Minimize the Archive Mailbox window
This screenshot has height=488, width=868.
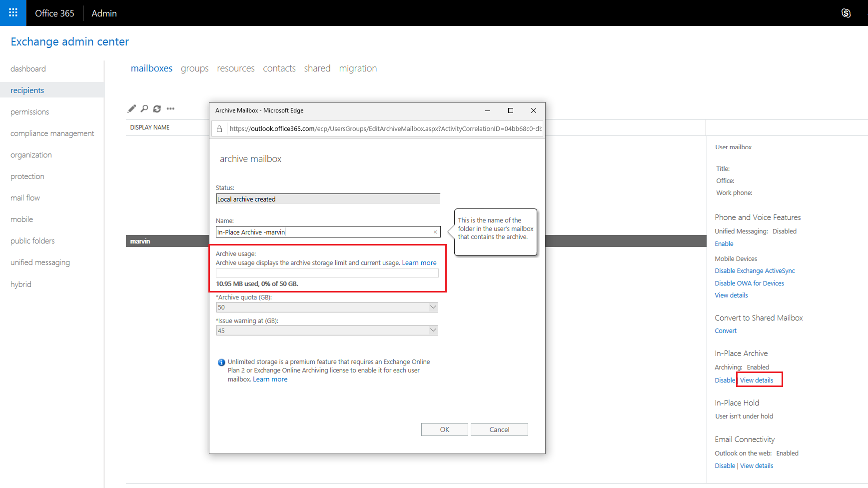tap(488, 110)
